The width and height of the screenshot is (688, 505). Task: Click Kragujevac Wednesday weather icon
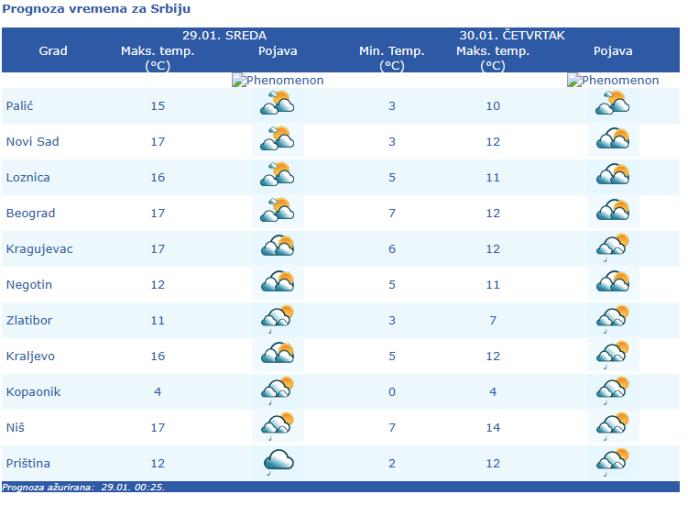[x=277, y=247]
